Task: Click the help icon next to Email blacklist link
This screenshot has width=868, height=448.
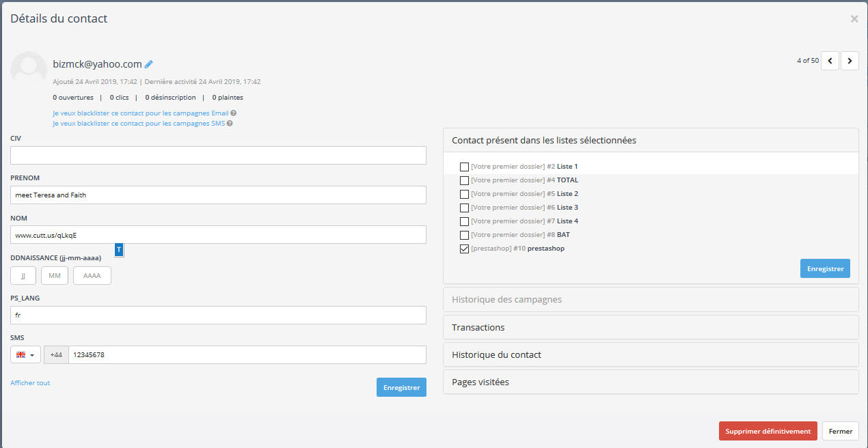Action: [x=234, y=113]
